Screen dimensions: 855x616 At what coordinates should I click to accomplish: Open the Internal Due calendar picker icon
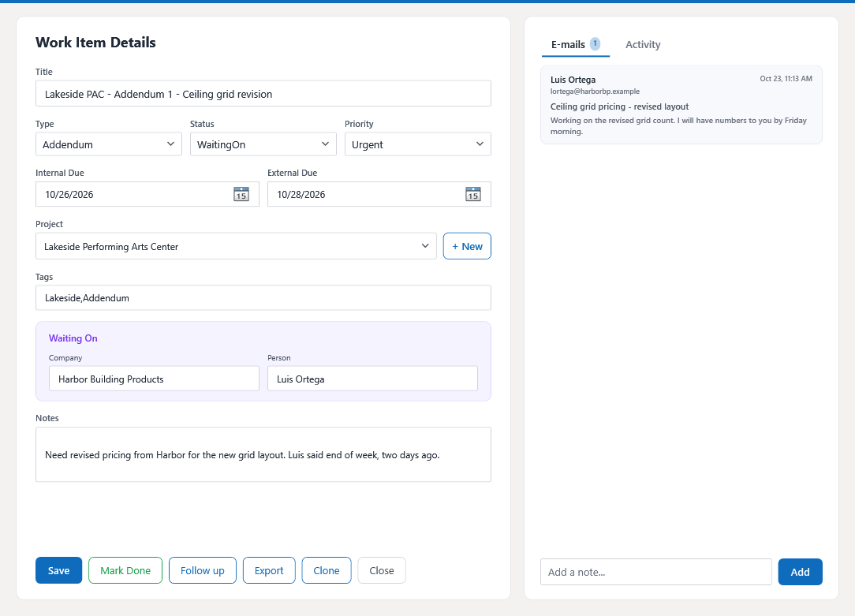(x=241, y=194)
